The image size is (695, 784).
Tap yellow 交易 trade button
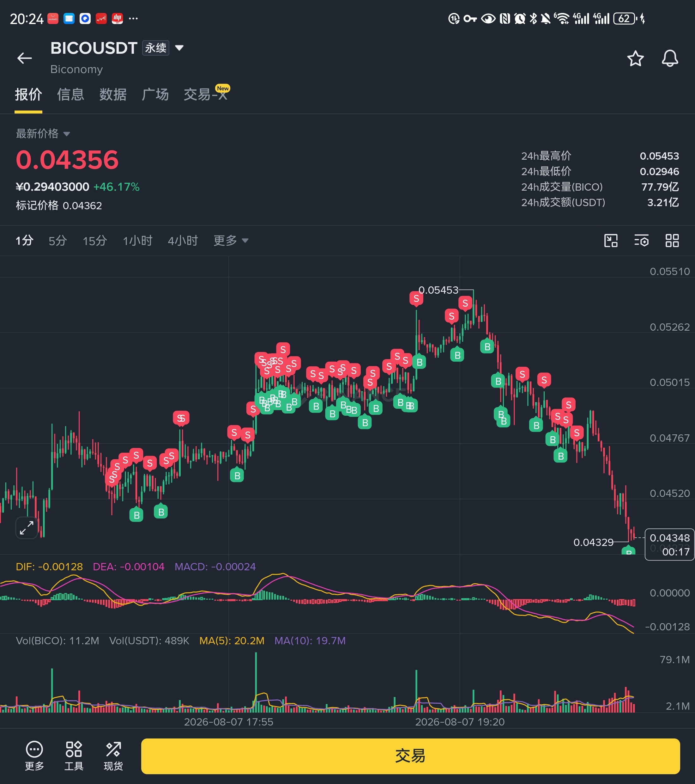[x=410, y=756]
